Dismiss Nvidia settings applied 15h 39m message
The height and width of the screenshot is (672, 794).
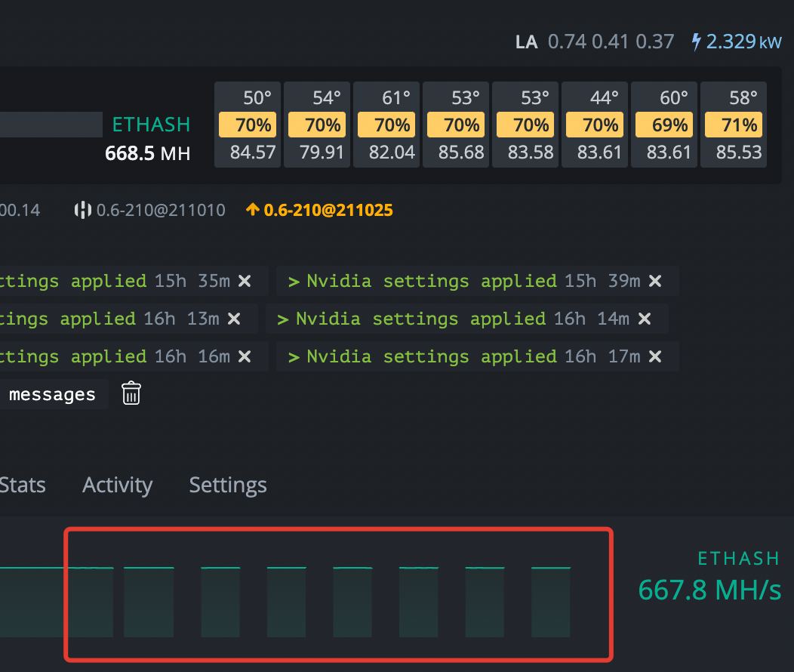654,281
